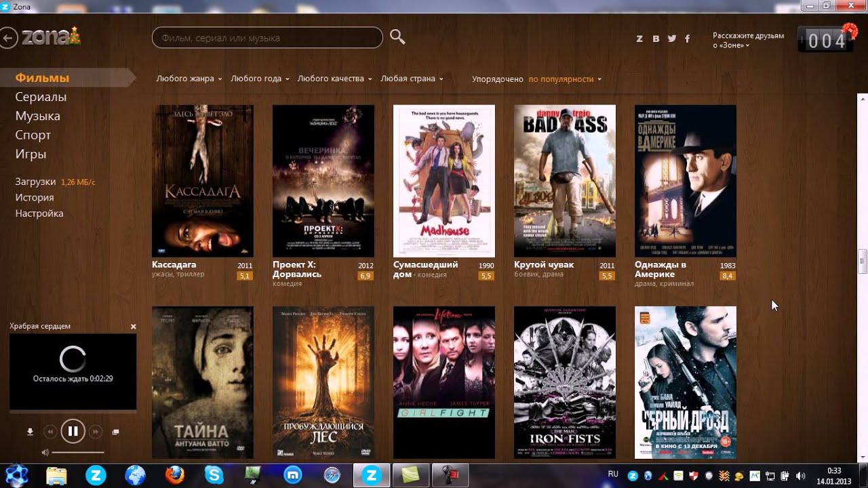Click the 1,26 МБ/с download speed text
Screen dimensions: 868x488
(78, 182)
